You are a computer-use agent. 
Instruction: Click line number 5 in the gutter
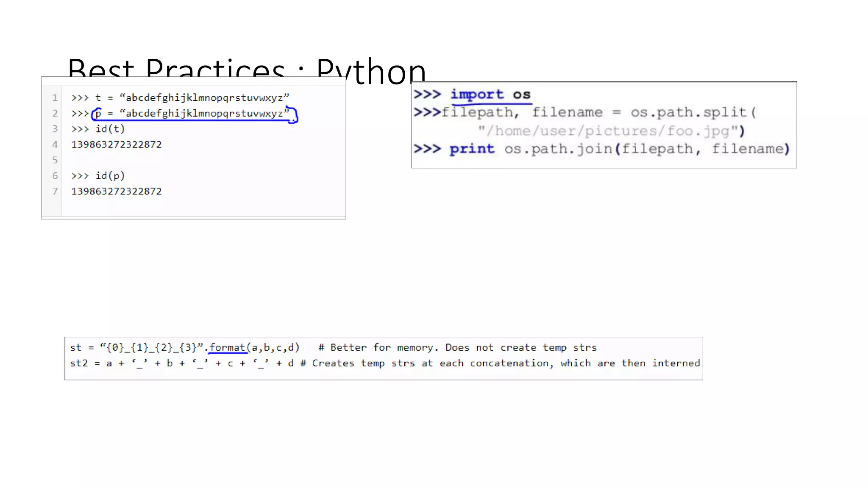click(55, 160)
